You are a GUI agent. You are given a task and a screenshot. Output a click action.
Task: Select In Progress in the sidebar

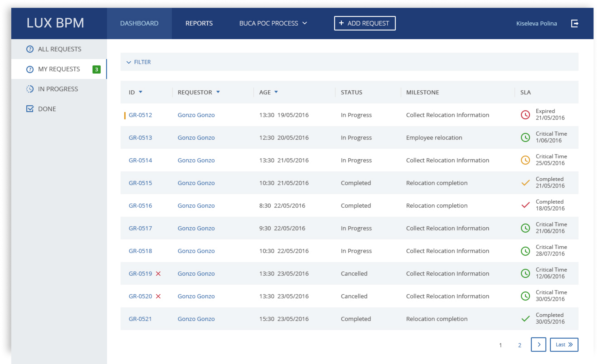[58, 89]
